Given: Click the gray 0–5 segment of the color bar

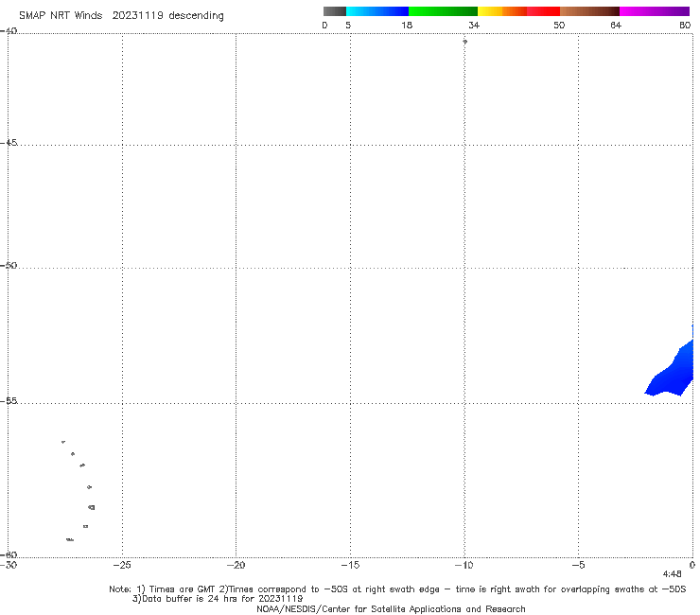Looking at the screenshot, I should pos(334,11).
